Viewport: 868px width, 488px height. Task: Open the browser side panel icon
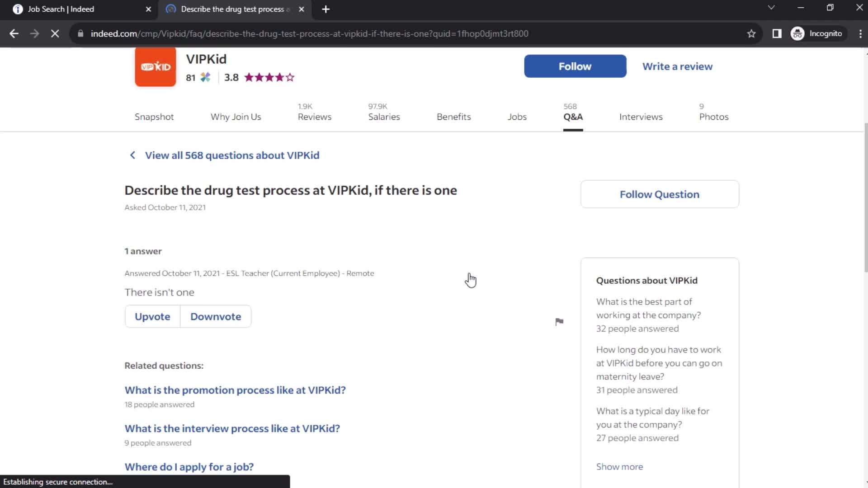(x=777, y=33)
